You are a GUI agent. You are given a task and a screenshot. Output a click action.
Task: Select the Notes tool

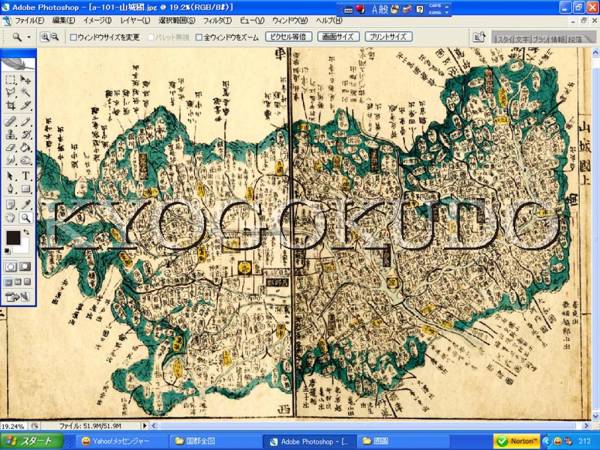click(x=11, y=205)
